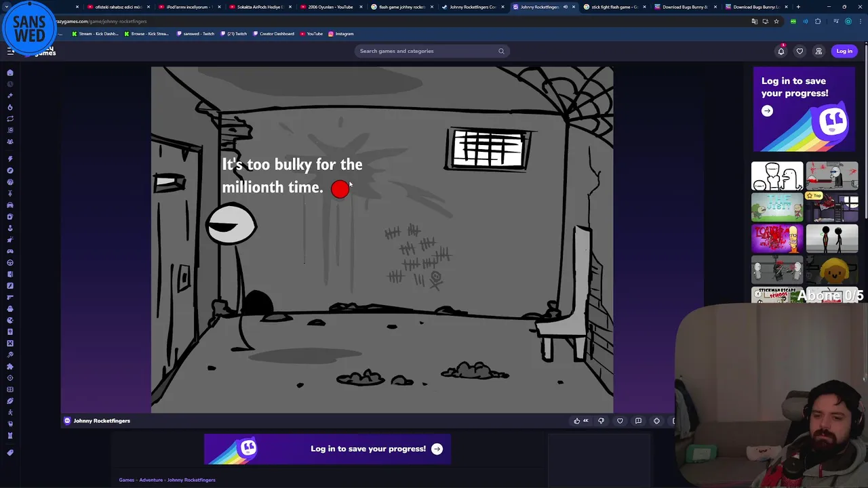Click the search magnifier icon
Screen dimensions: 868x488
click(x=501, y=51)
